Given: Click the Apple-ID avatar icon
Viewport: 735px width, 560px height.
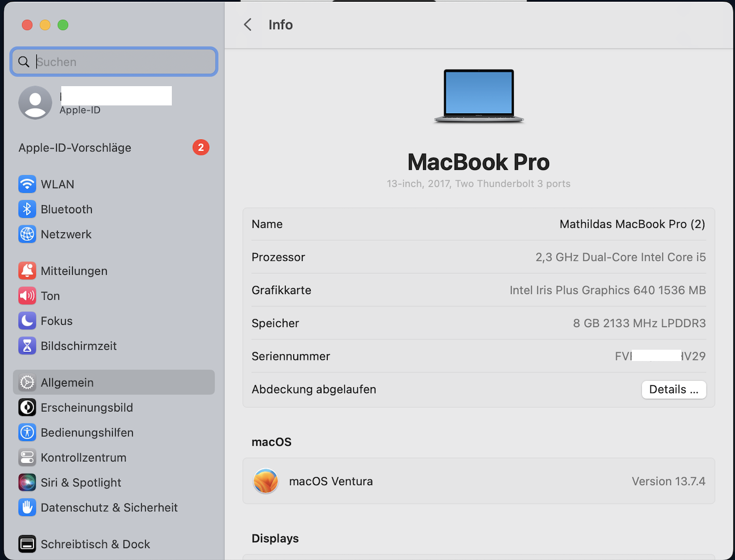Looking at the screenshot, I should point(35,103).
